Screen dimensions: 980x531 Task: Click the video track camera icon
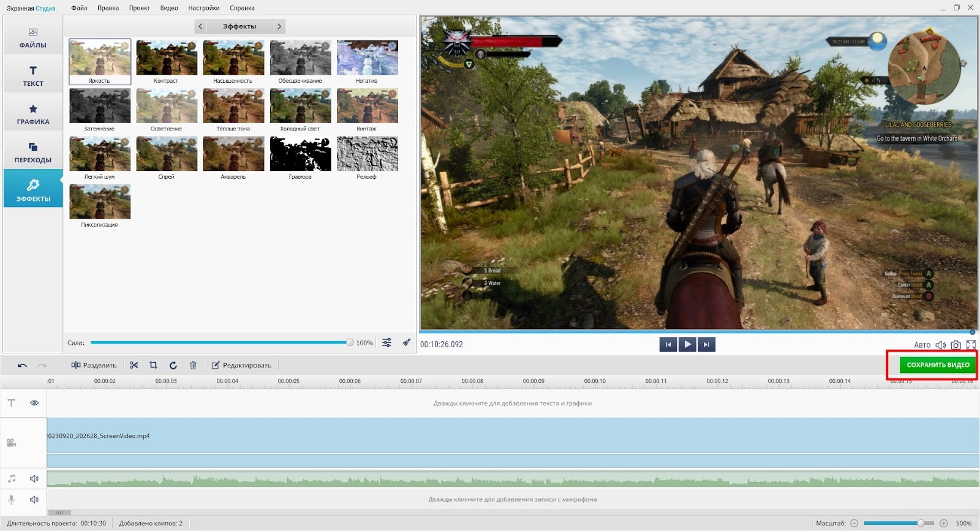point(12,442)
